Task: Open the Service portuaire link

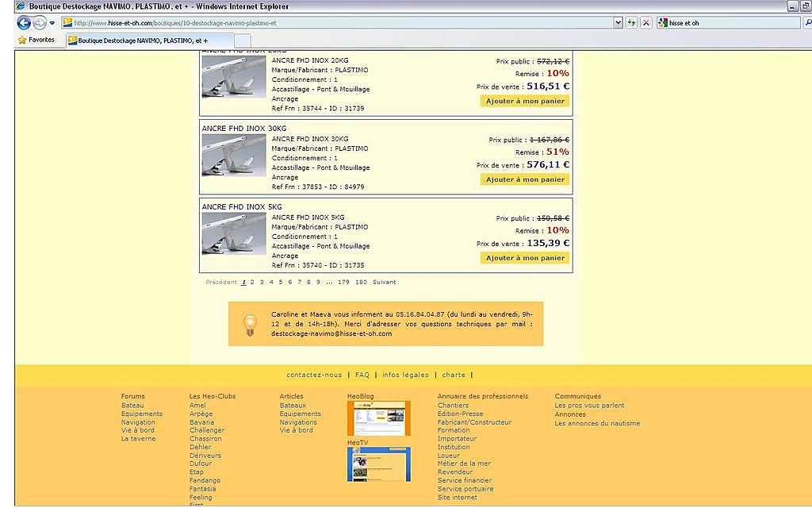Action: [465, 489]
